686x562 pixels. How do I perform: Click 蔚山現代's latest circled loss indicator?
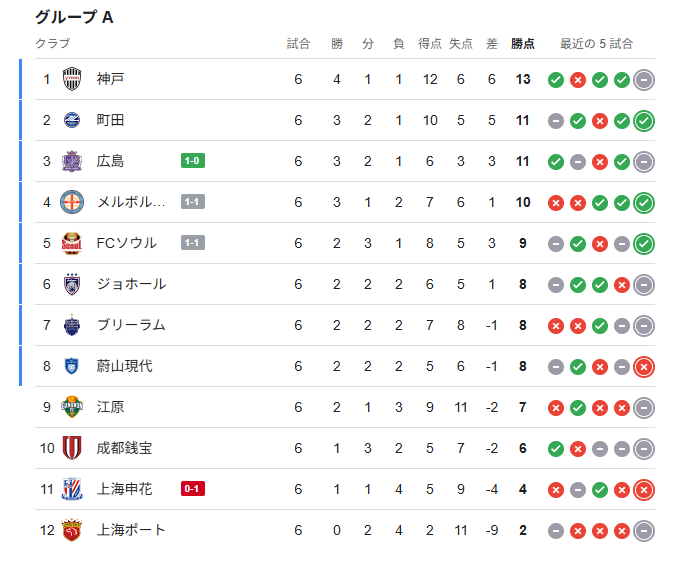644,366
